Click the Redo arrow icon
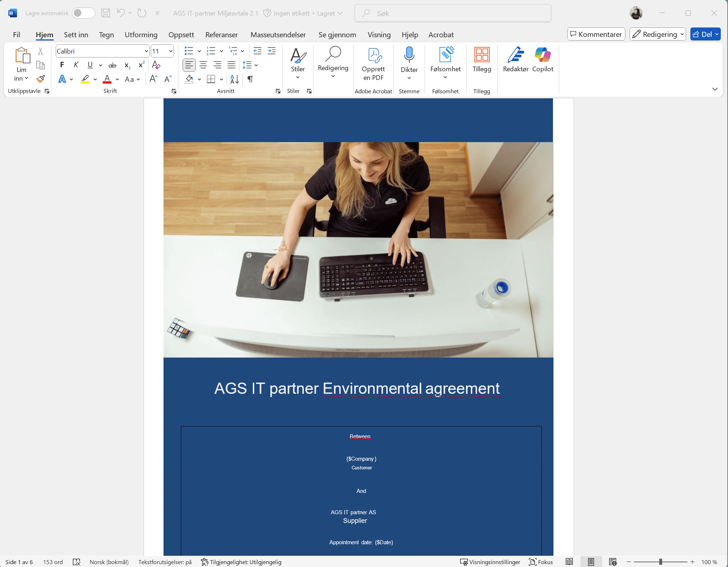The width and height of the screenshot is (728, 567). click(141, 13)
